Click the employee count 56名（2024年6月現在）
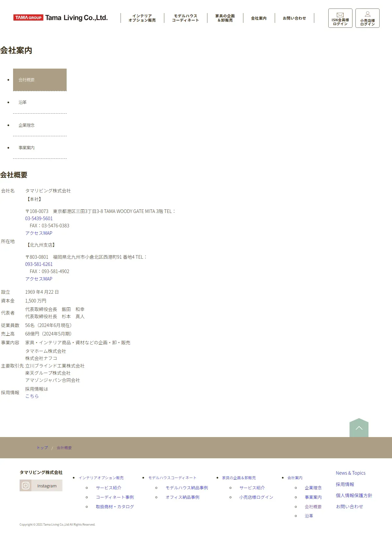Viewport: 392px width, 538px height. click(50, 325)
